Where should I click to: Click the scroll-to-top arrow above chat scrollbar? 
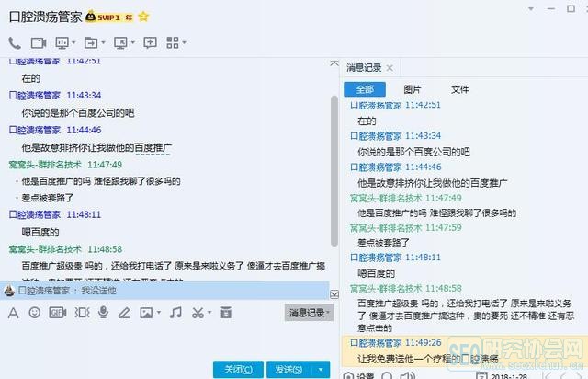[x=334, y=63]
